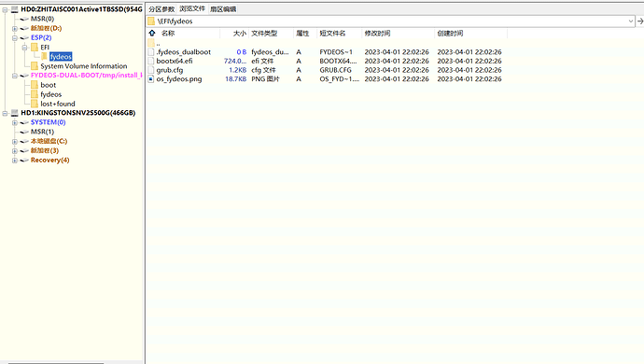Sort files by 短文件名 column header
Viewport: 644px width, 364px height.
[x=339, y=34]
